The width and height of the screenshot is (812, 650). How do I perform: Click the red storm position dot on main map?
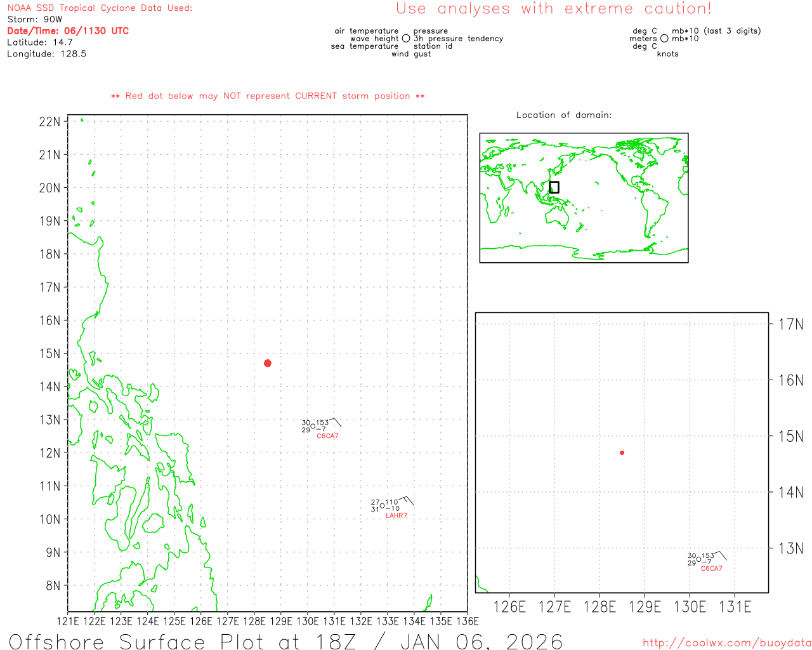point(267,363)
